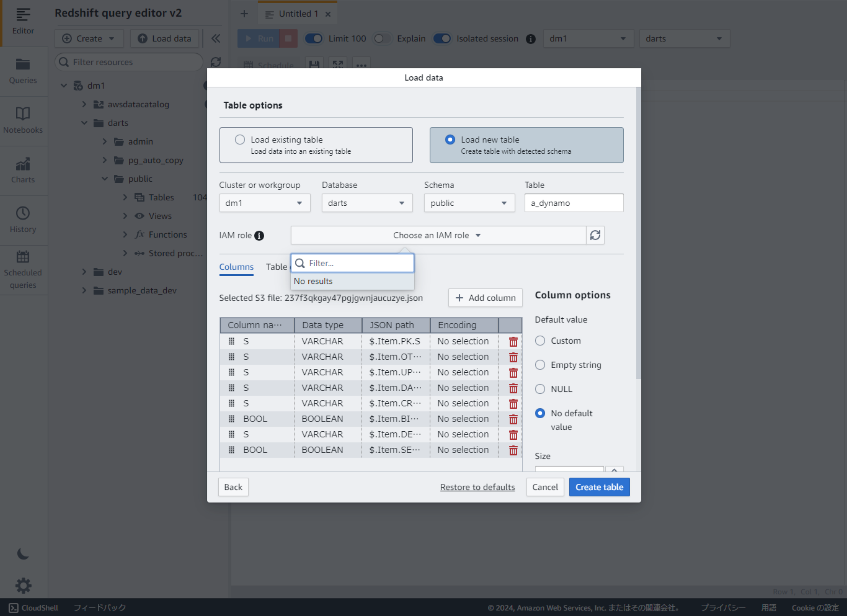Close the Untitled 1 tab
This screenshot has width=847, height=616.
(328, 14)
